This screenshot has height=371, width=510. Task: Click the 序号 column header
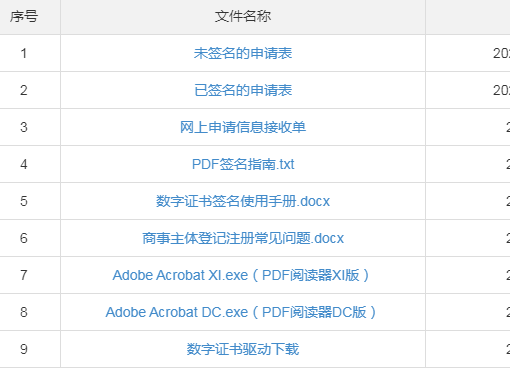click(24, 16)
